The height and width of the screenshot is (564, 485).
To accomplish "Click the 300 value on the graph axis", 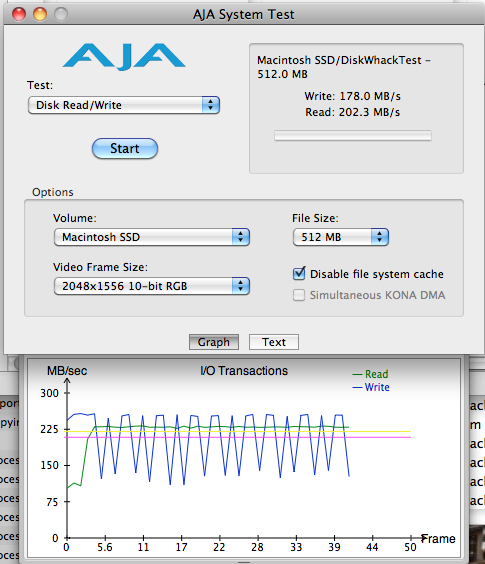I will pyautogui.click(x=49, y=393).
